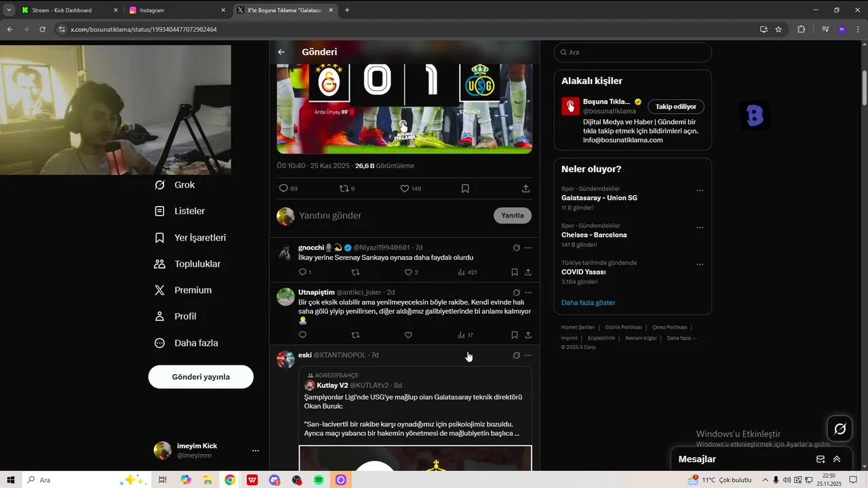Open the taskbar weather widget 11°C

pyautogui.click(x=719, y=480)
